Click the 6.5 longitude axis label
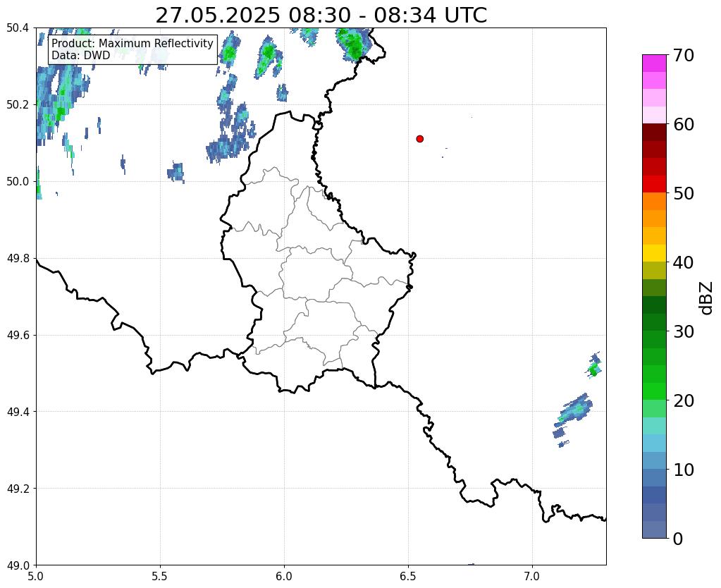Image resolution: width=721 pixels, height=588 pixels. pos(408,576)
